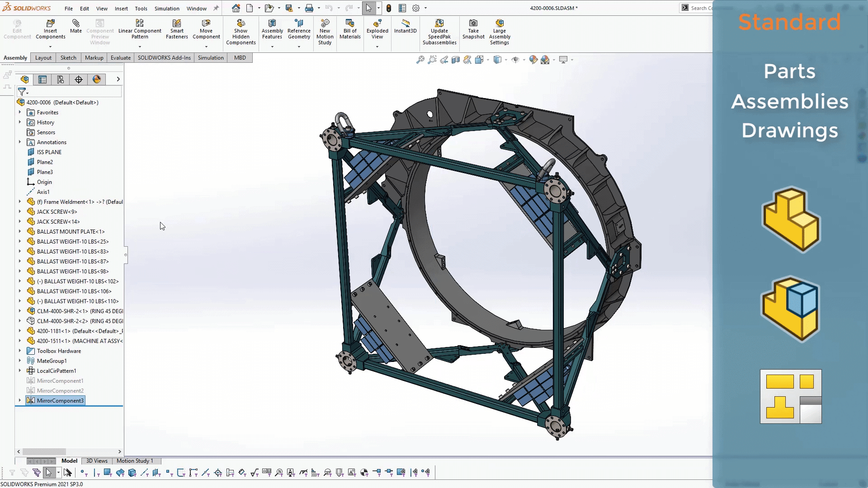The height and width of the screenshot is (488, 868).
Task: Expand the Frame Weldment component entry
Action: coord(20,202)
